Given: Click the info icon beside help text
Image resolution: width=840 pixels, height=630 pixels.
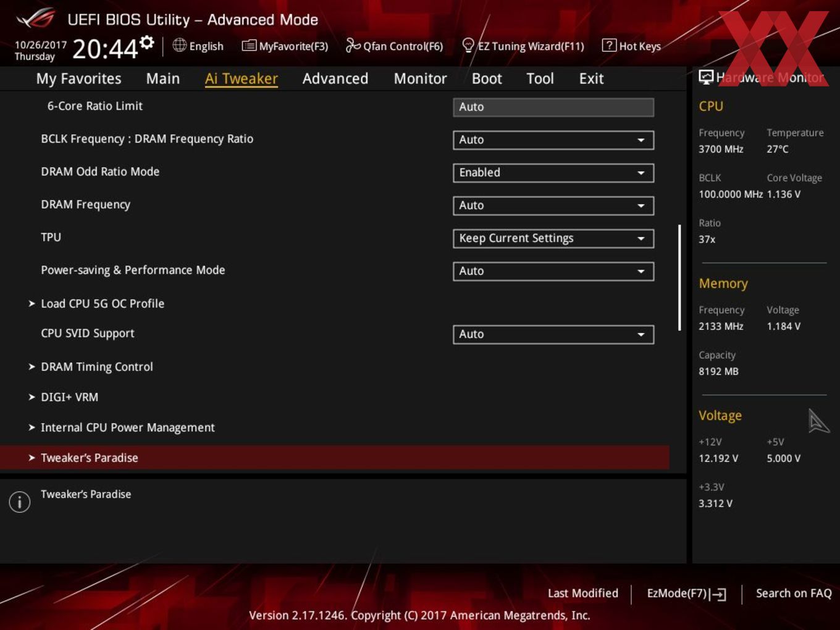Looking at the screenshot, I should [x=20, y=502].
